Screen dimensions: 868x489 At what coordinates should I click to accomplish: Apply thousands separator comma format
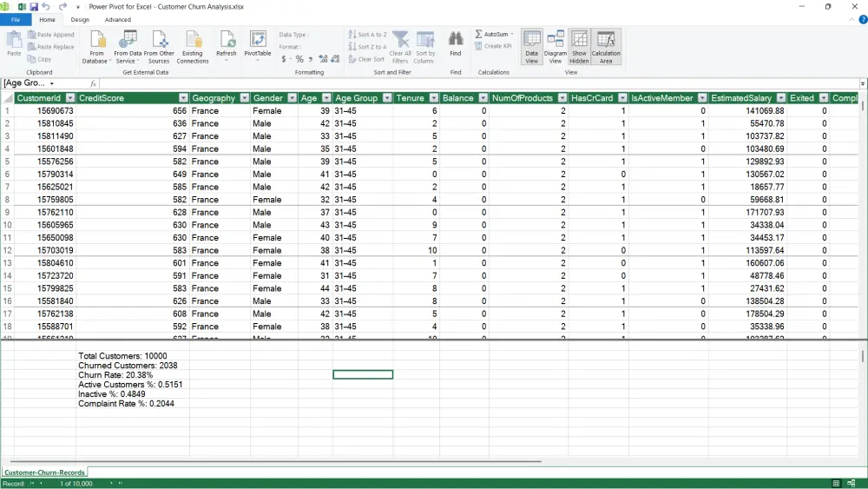(311, 59)
